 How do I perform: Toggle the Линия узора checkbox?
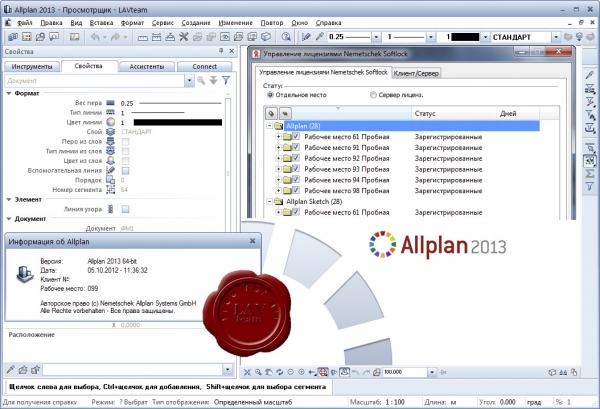click(x=125, y=209)
